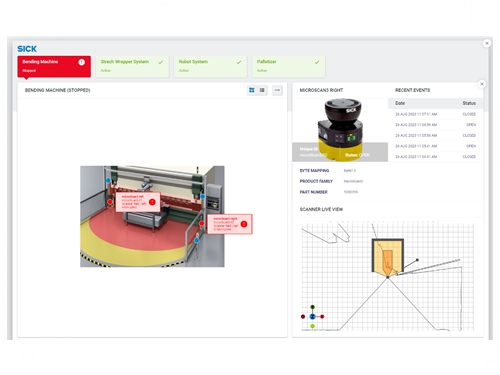Open the three-dot more options menu
Viewport: 500px width, 375px height.
[277, 90]
